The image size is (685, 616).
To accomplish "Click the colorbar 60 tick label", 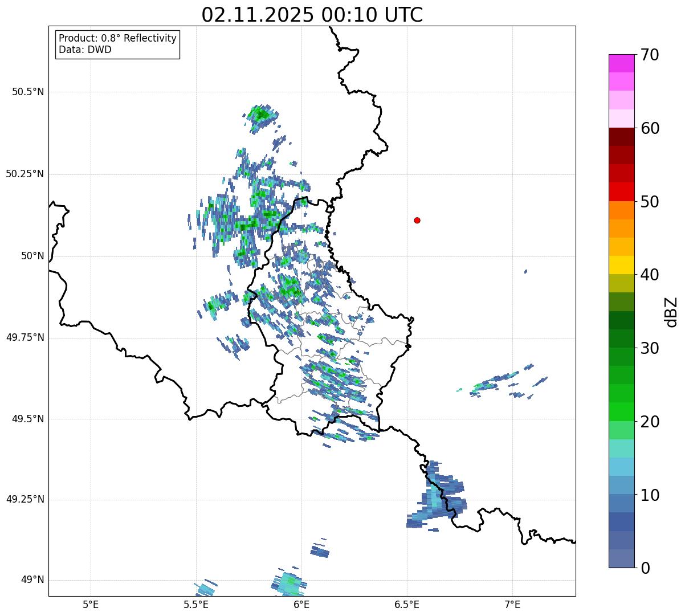I will coord(650,128).
